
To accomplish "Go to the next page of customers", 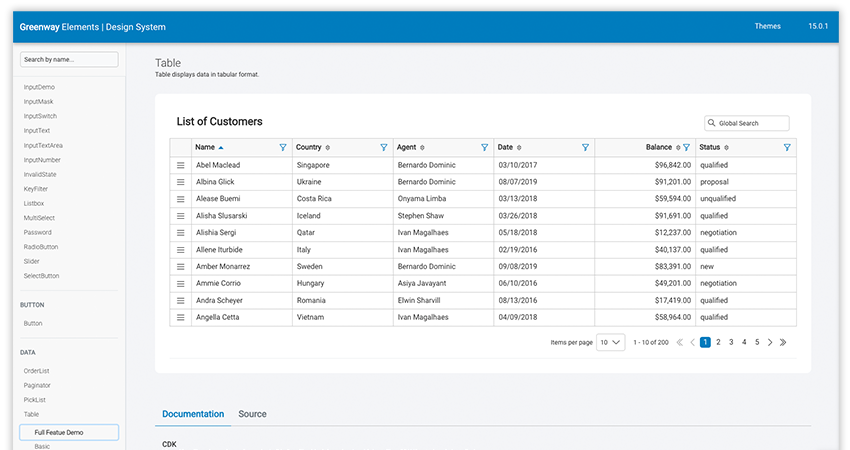I will click(770, 342).
